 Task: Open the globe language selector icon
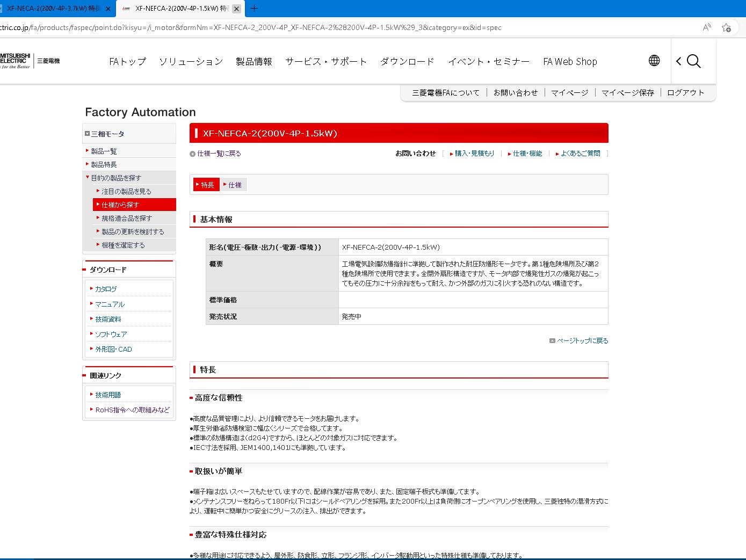(x=654, y=61)
